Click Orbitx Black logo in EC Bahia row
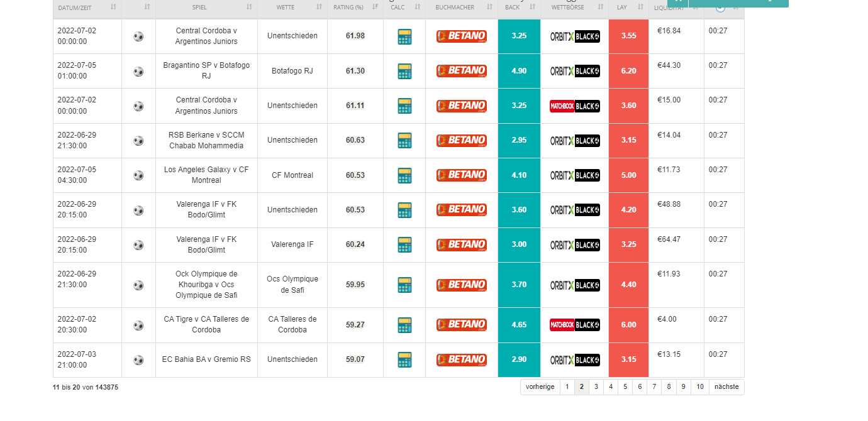This screenshot has width=868, height=421. coord(575,360)
